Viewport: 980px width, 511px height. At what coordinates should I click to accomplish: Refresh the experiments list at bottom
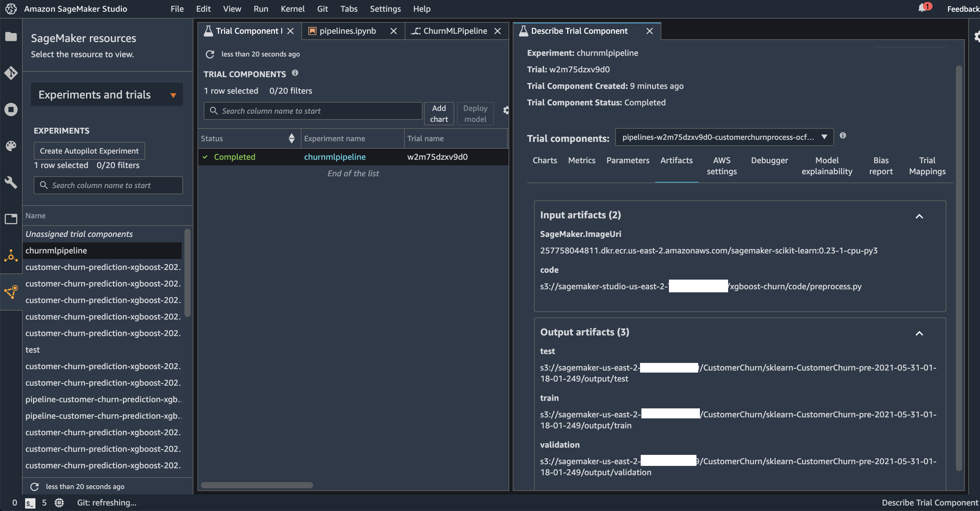(34, 486)
